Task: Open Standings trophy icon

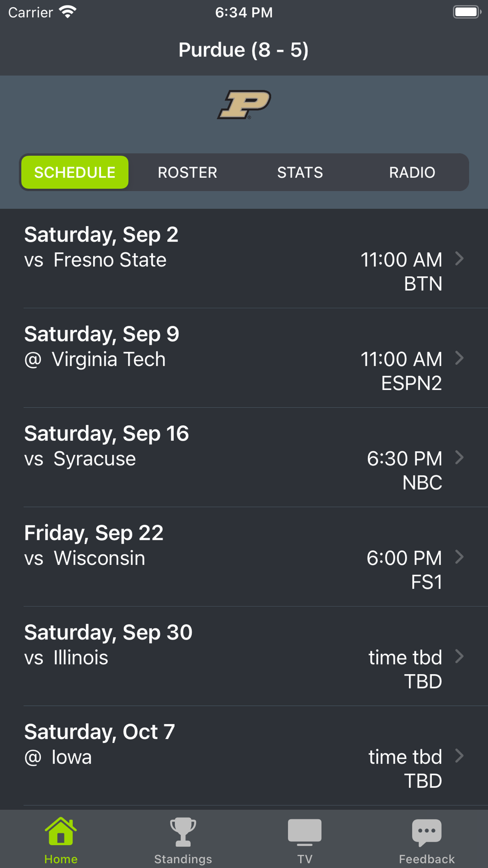Action: [x=183, y=832]
